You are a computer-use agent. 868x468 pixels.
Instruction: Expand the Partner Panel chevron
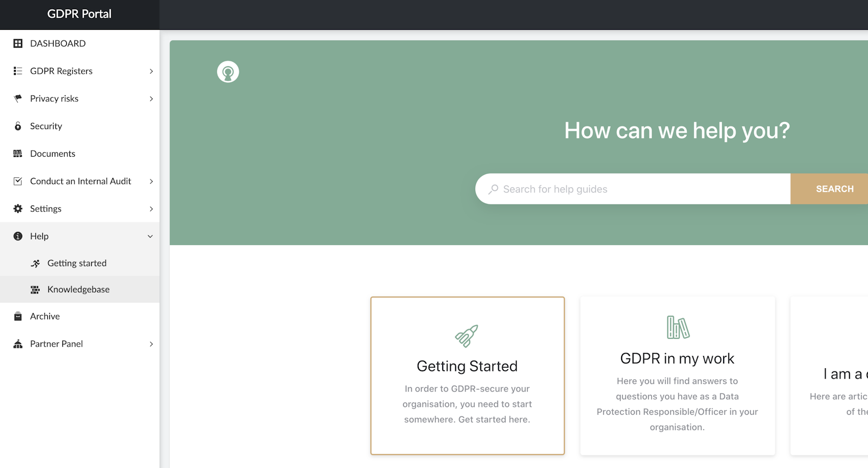point(151,344)
